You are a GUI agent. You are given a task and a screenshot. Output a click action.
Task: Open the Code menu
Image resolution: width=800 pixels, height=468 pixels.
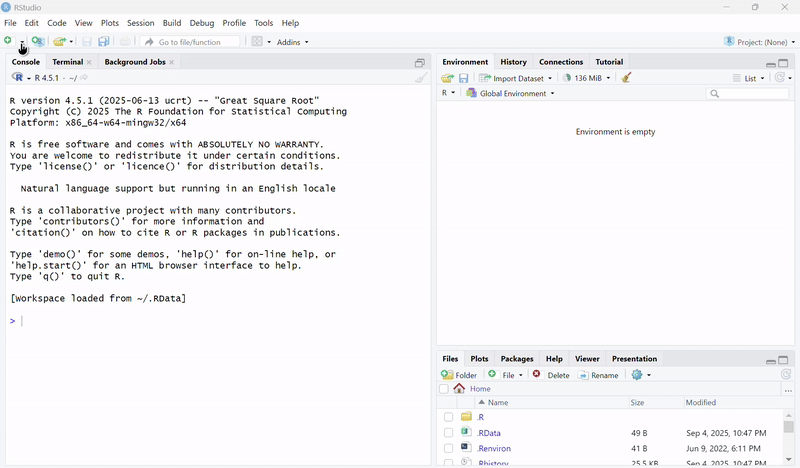coord(57,23)
